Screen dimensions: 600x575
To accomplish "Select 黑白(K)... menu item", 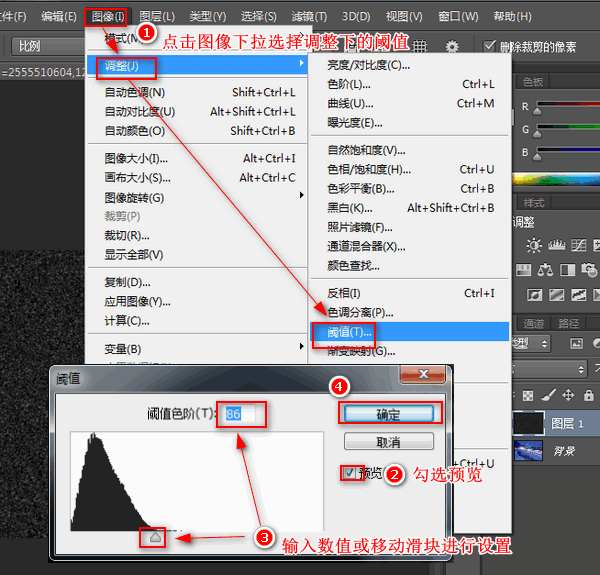I will [x=409, y=208].
